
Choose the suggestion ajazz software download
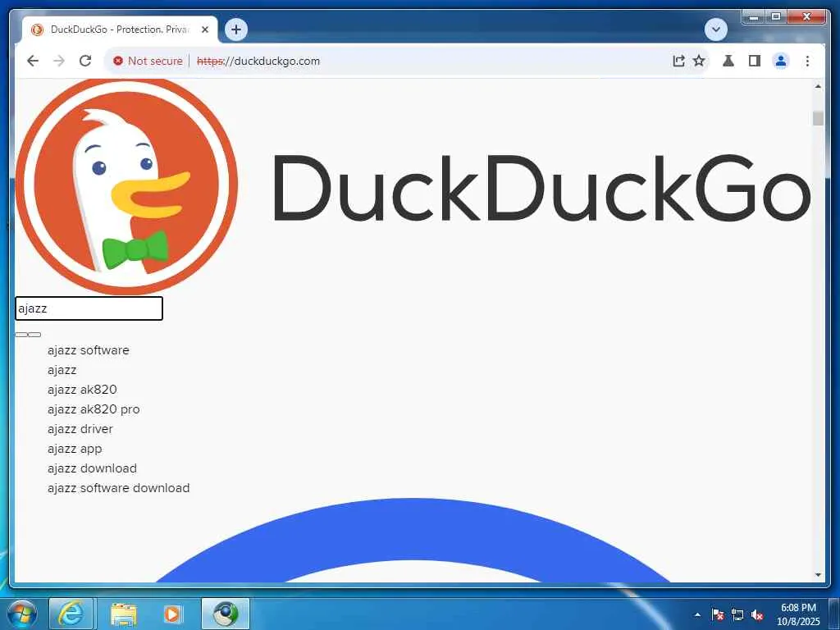[118, 488]
